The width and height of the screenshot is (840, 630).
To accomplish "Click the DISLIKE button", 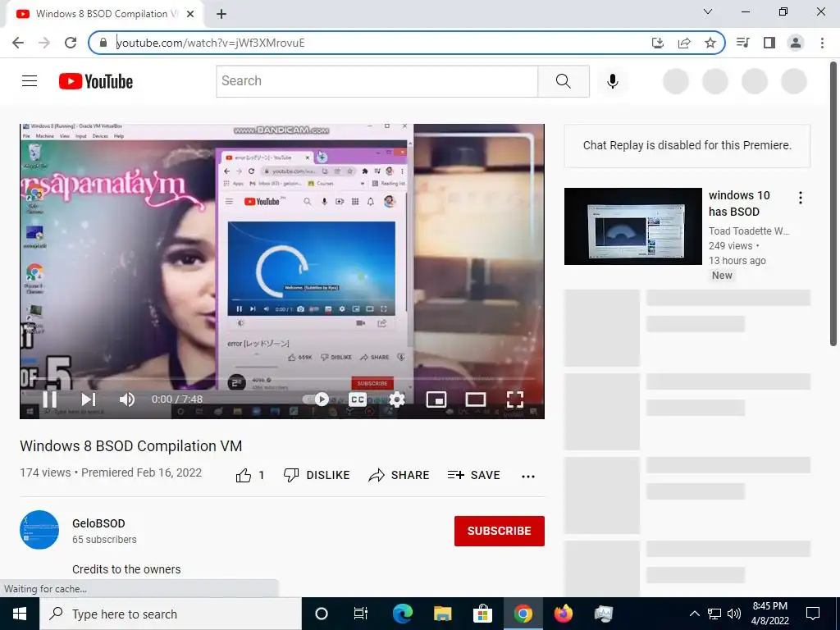I will click(317, 475).
